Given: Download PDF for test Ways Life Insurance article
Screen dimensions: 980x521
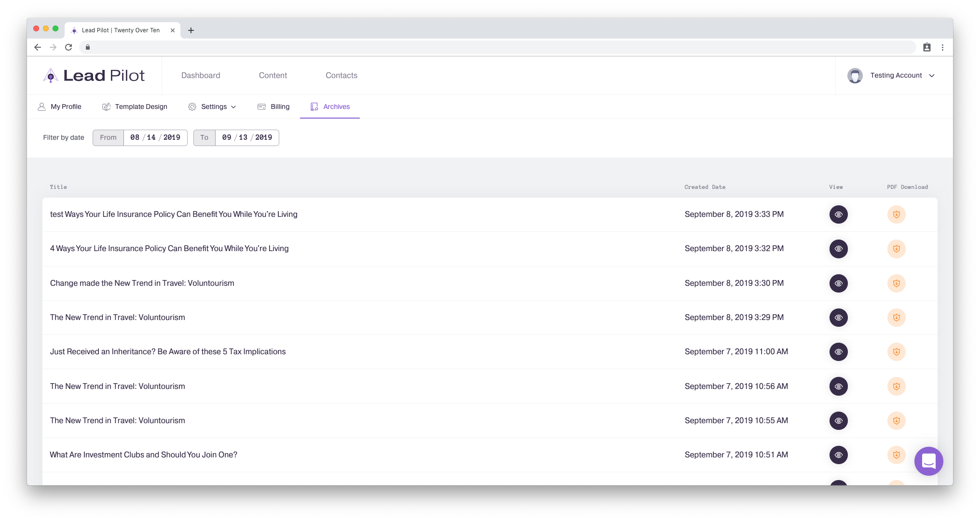Looking at the screenshot, I should 896,214.
